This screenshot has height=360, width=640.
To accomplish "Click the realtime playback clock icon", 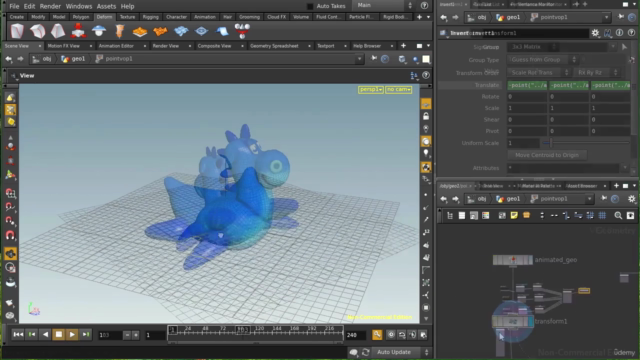I will coord(391,335).
